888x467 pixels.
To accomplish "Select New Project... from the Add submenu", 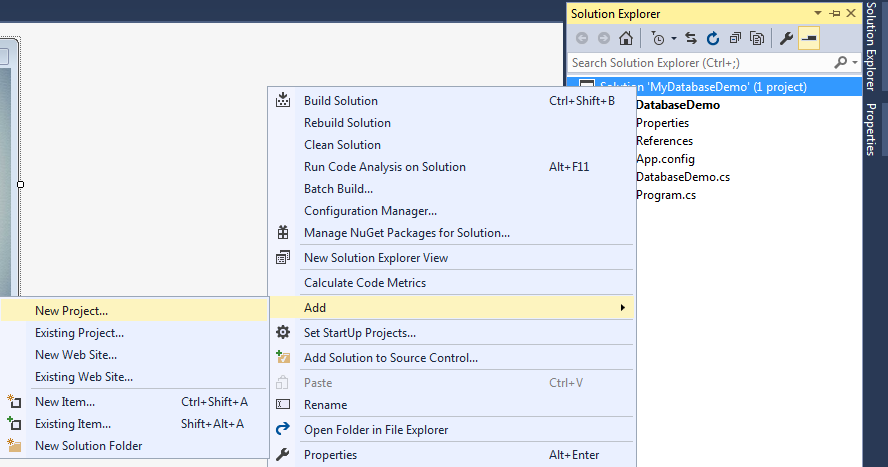I will coord(71,311).
